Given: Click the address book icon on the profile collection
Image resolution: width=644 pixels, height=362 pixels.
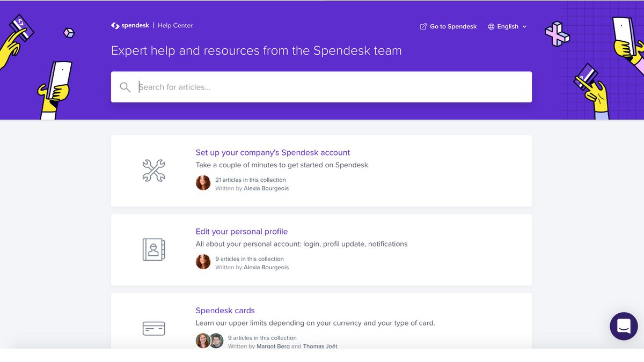Looking at the screenshot, I should point(154,249).
